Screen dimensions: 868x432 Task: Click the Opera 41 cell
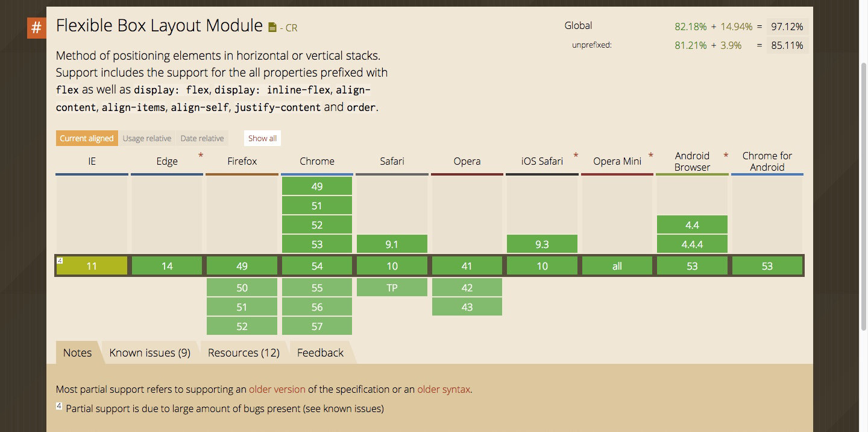(467, 266)
